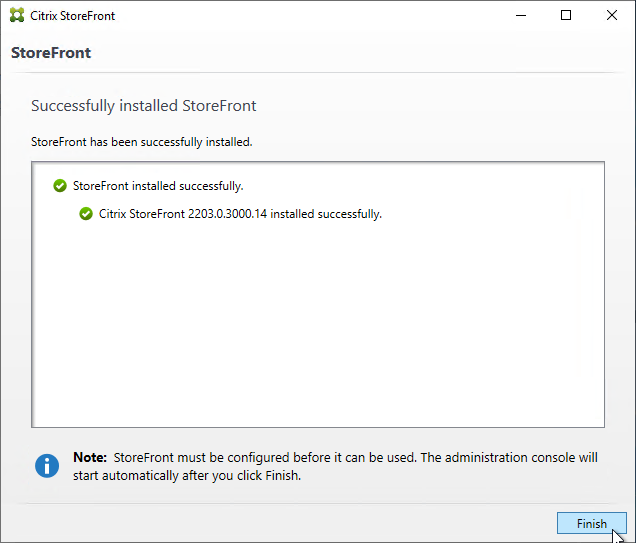Click the green checkmark beside Citrix StoreFront 2203.0.3000.14

86,214
